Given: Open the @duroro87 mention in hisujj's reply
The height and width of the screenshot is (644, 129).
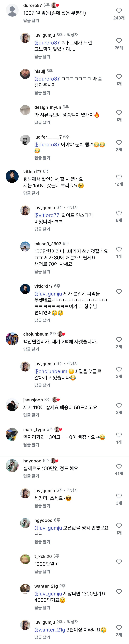Looking at the screenshot, I should point(47,79).
